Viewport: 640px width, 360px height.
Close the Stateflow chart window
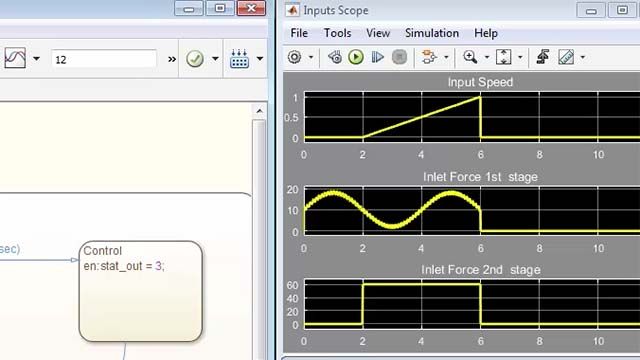(251, 8)
